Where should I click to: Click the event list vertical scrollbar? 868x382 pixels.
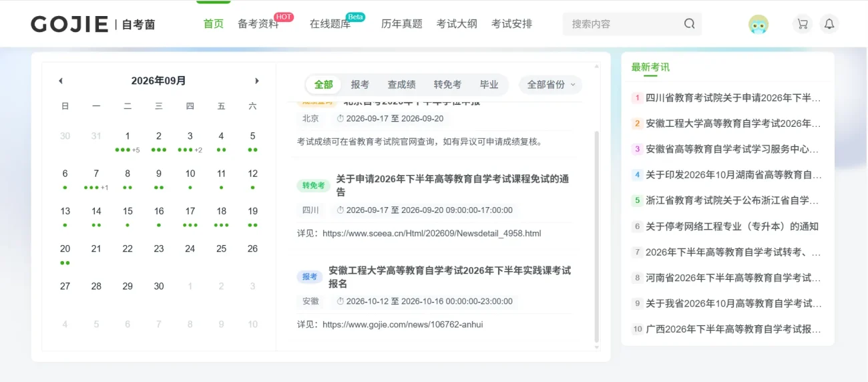(x=597, y=237)
